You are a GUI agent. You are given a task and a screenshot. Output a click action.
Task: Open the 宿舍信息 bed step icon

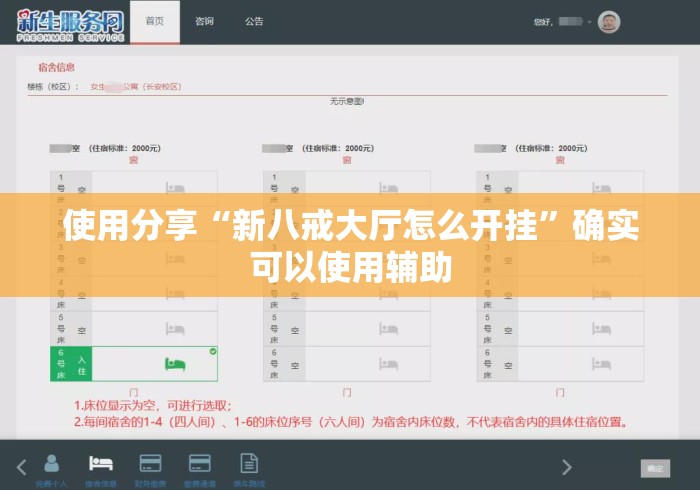[101, 463]
